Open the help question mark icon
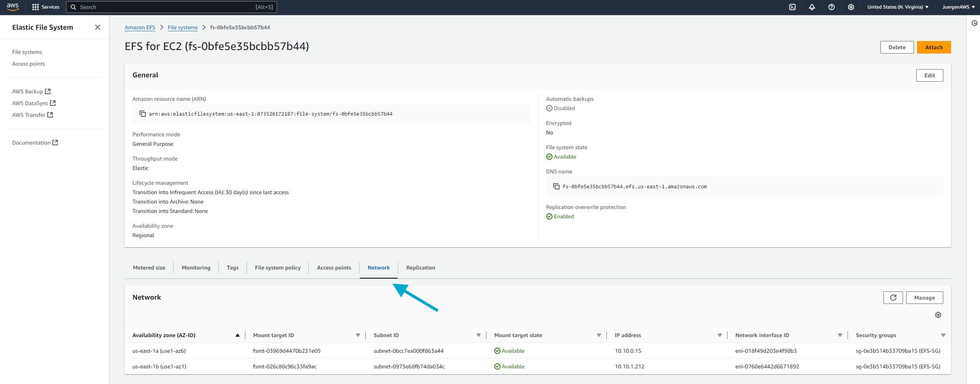The width and height of the screenshot is (980, 384). (831, 7)
